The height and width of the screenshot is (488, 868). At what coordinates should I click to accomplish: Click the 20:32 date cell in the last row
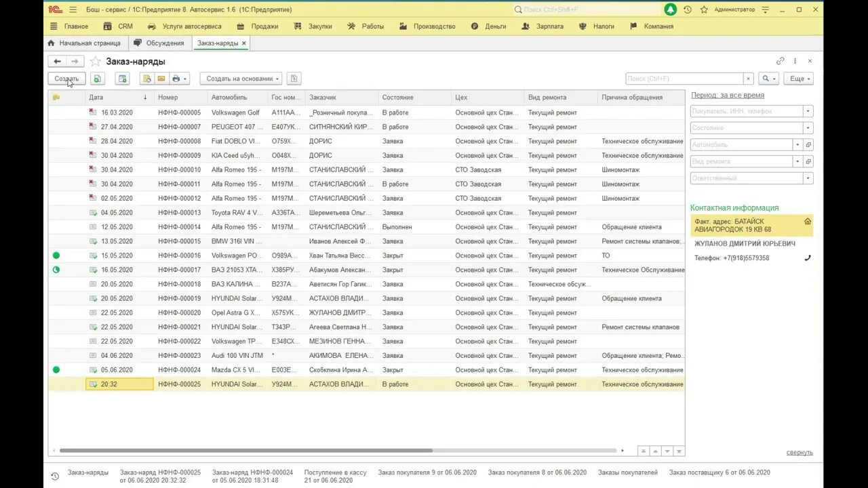(x=120, y=384)
